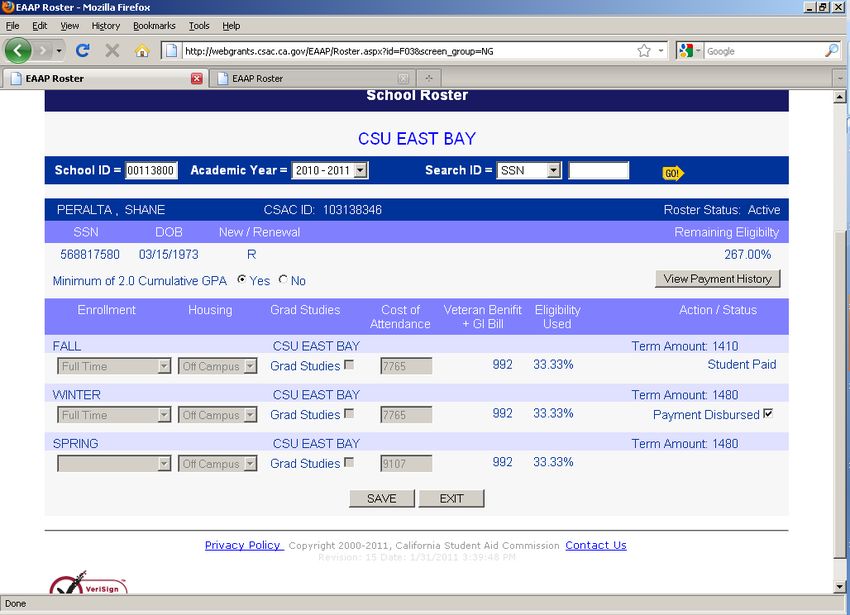Click the search magnifier icon

[831, 51]
